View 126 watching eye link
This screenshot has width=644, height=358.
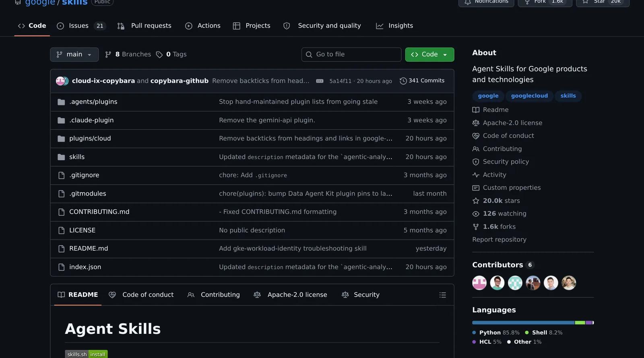pyautogui.click(x=500, y=214)
